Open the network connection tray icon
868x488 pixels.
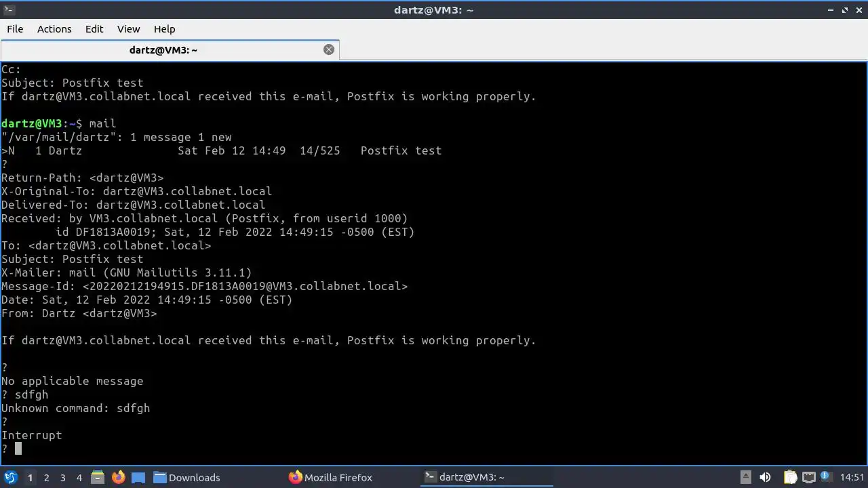[808, 477]
